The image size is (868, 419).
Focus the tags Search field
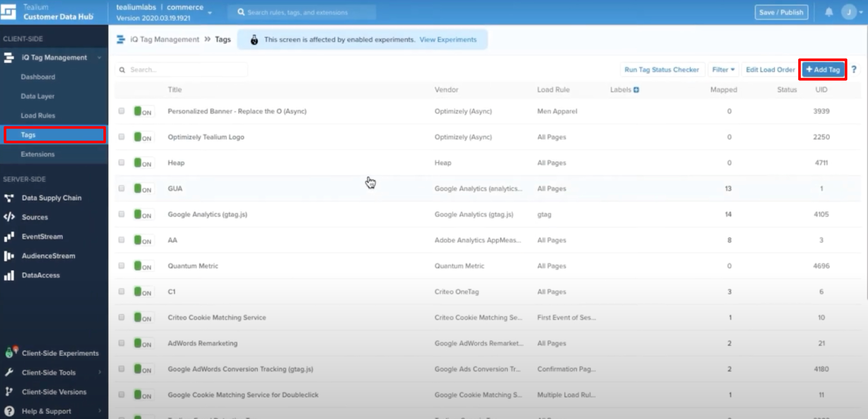[182, 70]
